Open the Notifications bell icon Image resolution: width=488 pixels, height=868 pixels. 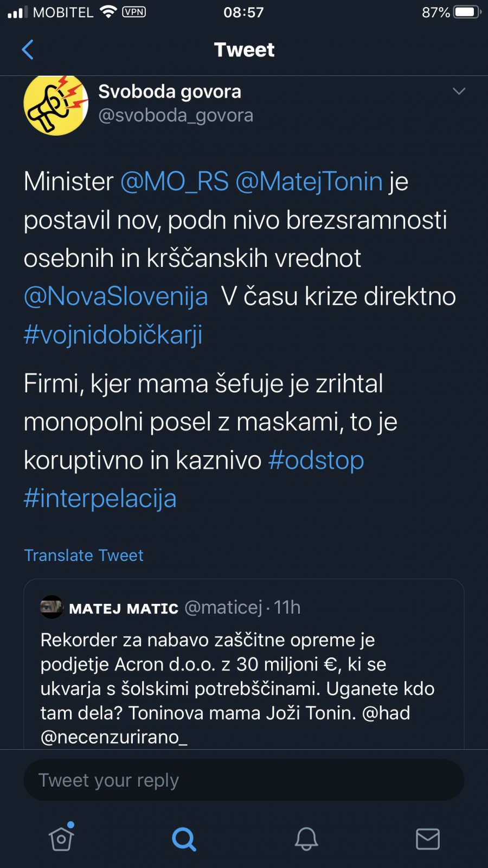click(x=306, y=839)
